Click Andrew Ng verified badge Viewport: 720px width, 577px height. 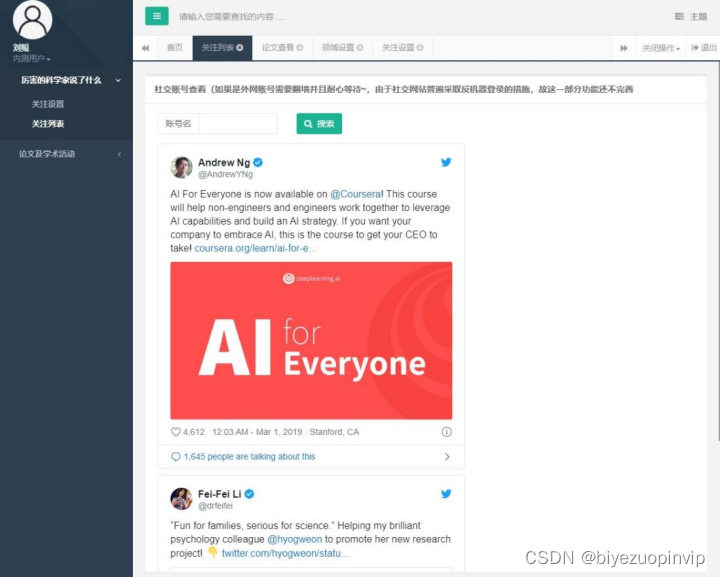[x=258, y=162]
